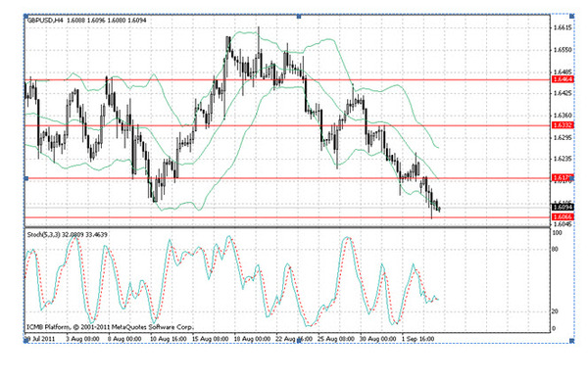Click the top-center selection handle of the chart
Image resolution: width=588 pixels, height=380 pixels.
(299, 16)
